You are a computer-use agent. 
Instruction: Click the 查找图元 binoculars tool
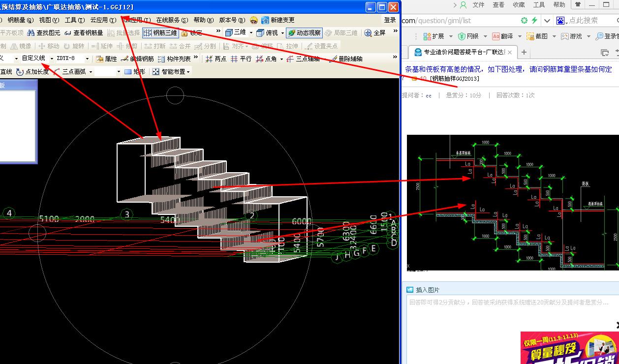click(x=44, y=33)
